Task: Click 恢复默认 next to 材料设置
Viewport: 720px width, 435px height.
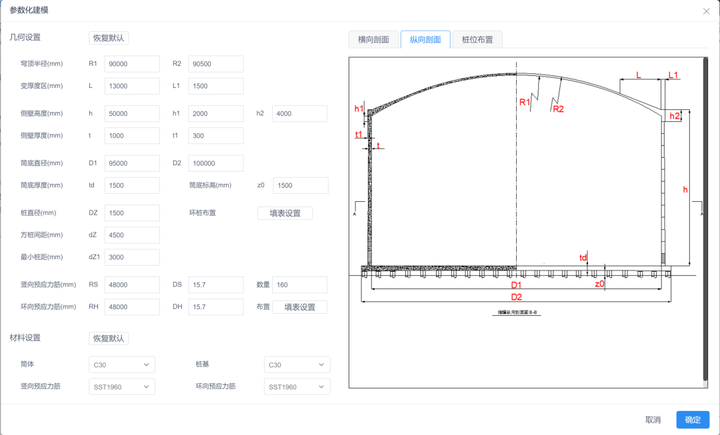Action: point(109,339)
